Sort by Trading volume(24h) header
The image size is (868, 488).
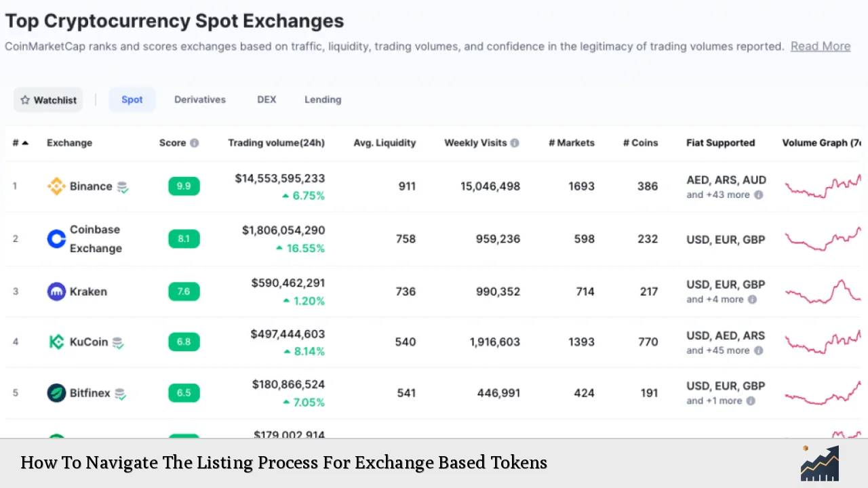277,143
